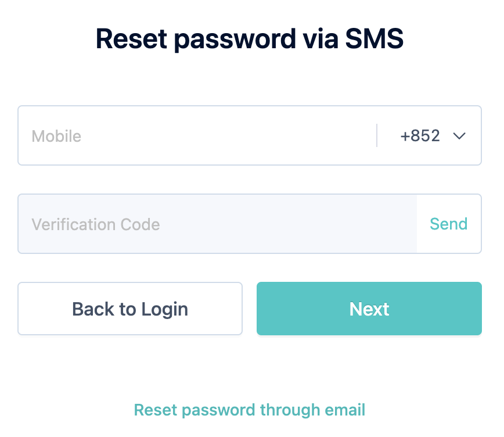
Task: Choose a different dialing prefix via chevron
Action: [x=459, y=135]
